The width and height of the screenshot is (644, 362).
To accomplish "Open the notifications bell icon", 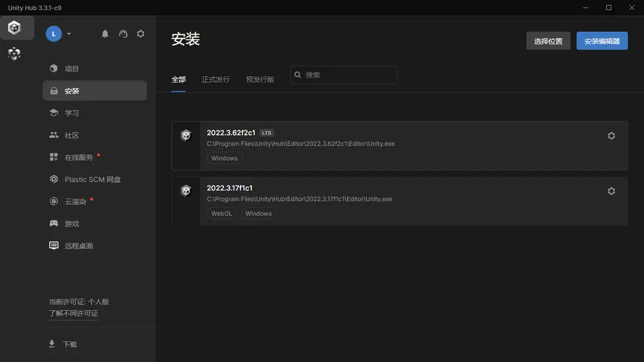I will (x=105, y=33).
